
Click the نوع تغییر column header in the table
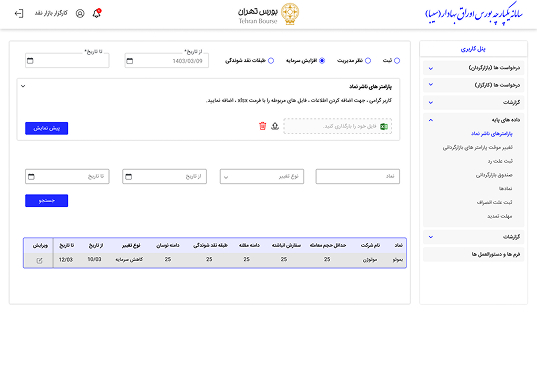131,245
